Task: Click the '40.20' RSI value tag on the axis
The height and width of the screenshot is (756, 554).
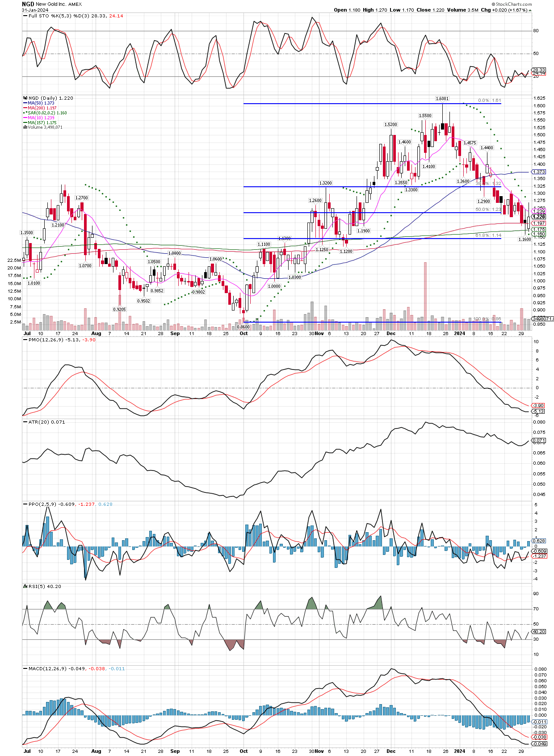Action: 539,632
